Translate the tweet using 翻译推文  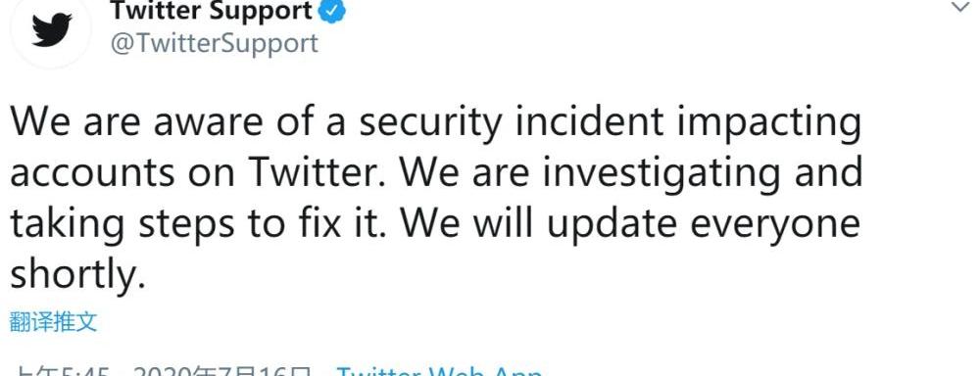pyautogui.click(x=54, y=322)
